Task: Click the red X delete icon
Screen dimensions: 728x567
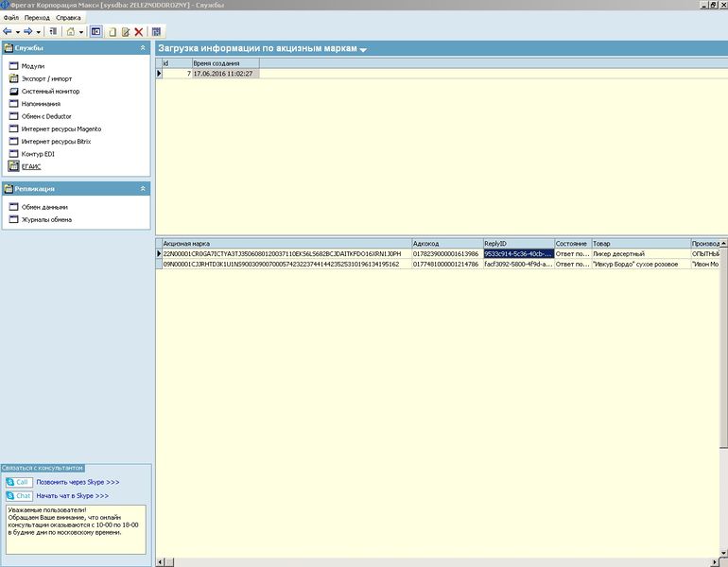Action: [138, 32]
